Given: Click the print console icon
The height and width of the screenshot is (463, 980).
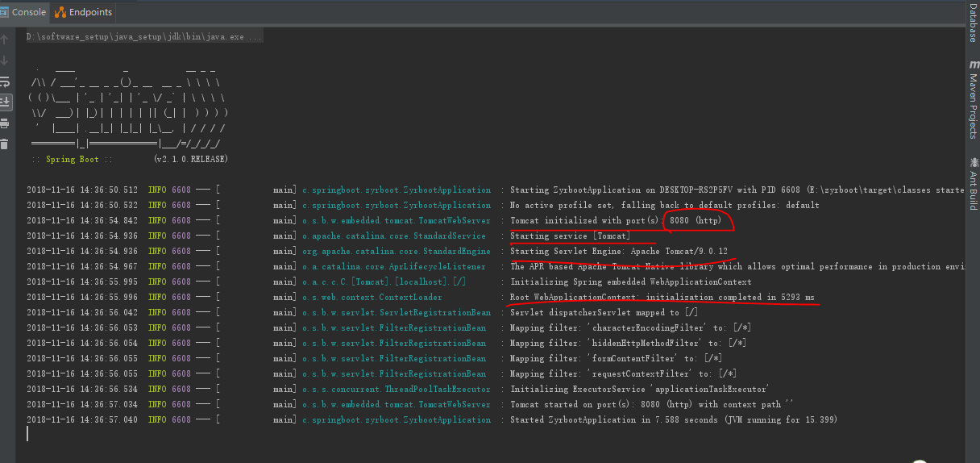Looking at the screenshot, I should (4, 123).
